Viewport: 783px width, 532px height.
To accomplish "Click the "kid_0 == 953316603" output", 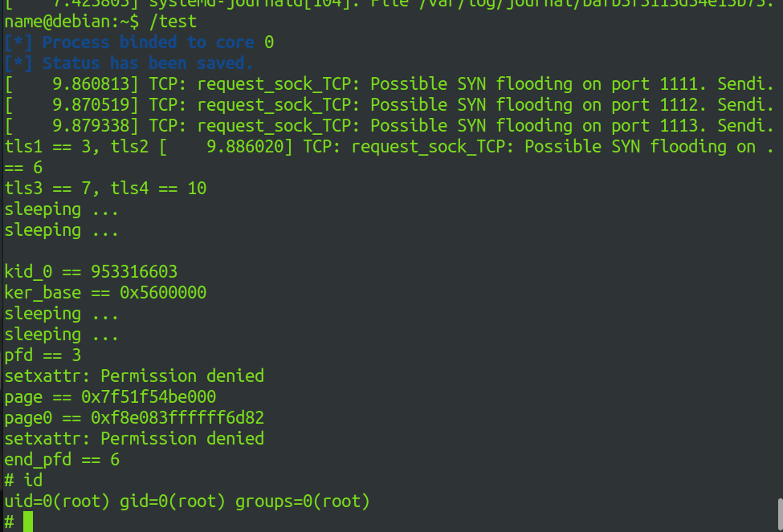I will tap(91, 272).
